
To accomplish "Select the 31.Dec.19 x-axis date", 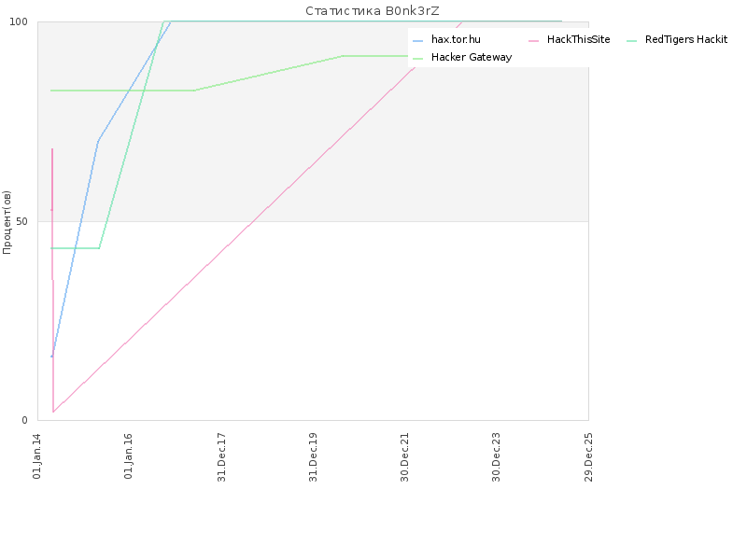I will coord(313,456).
